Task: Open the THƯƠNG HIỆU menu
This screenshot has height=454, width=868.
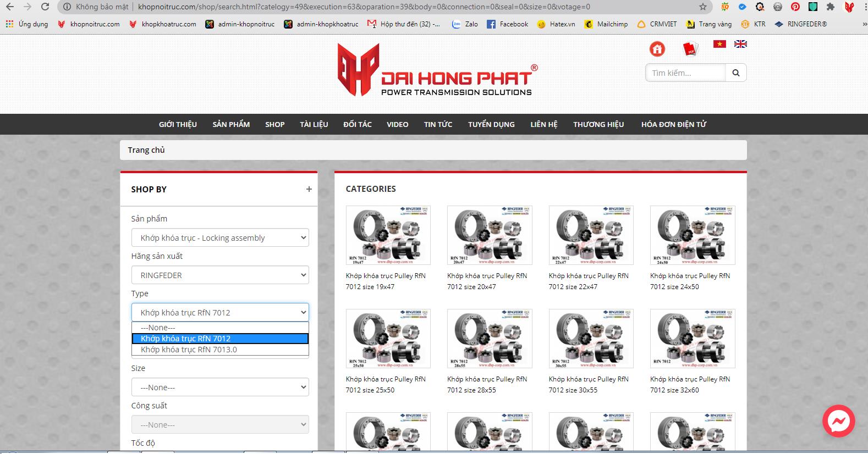Action: [598, 124]
